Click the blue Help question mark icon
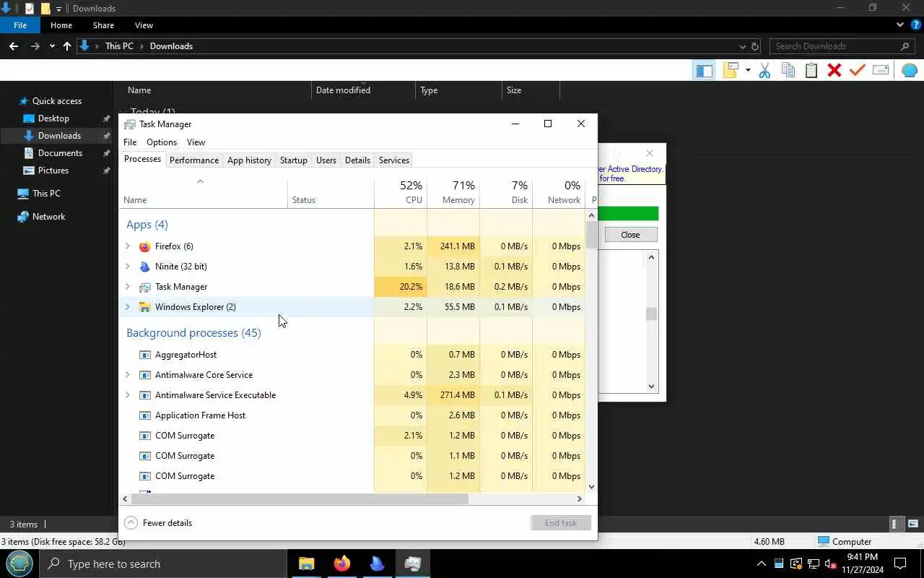The image size is (924, 578). [x=915, y=25]
